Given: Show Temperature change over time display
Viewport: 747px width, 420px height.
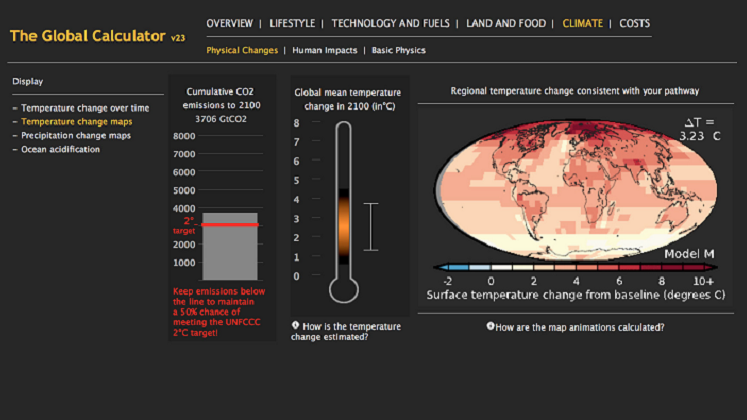Looking at the screenshot, I should click(x=85, y=107).
